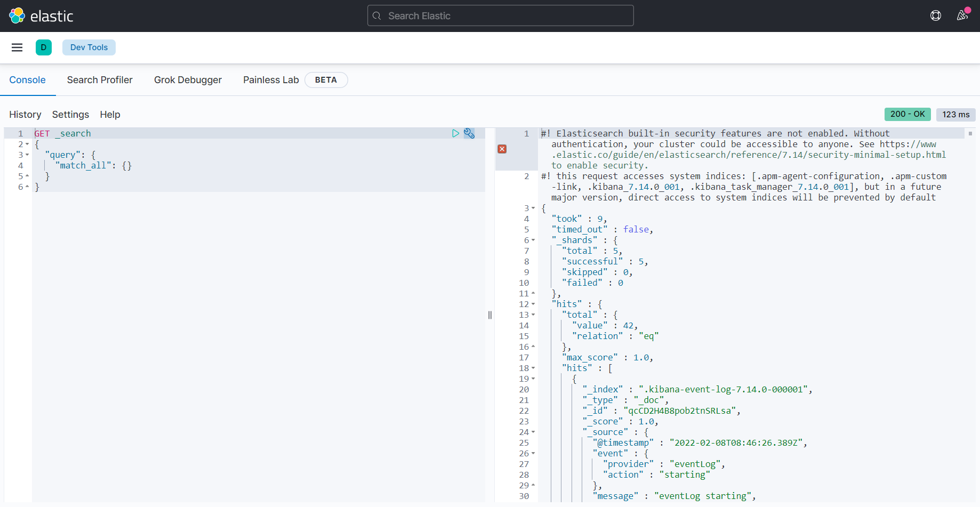980x507 pixels.
Task: Collapse hits array fold at line 18
Action: pos(533,368)
